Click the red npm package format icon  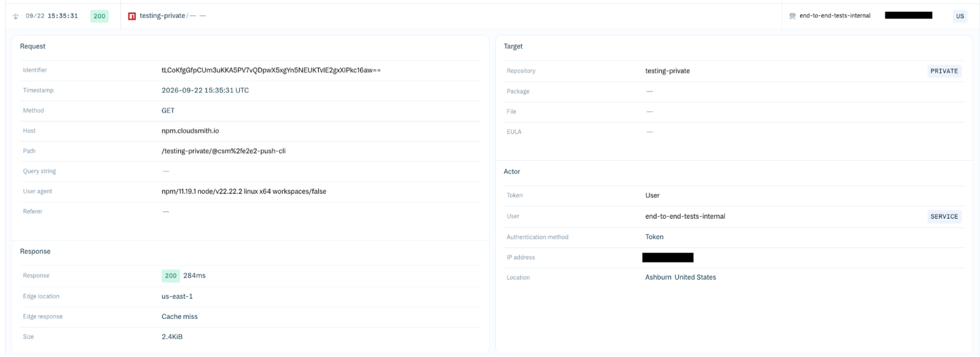[132, 16]
